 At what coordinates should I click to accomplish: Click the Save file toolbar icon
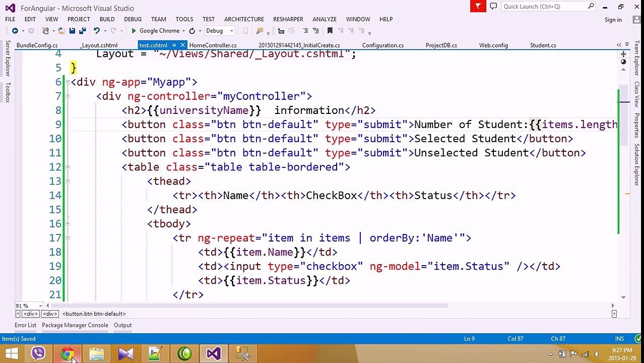[x=72, y=31]
